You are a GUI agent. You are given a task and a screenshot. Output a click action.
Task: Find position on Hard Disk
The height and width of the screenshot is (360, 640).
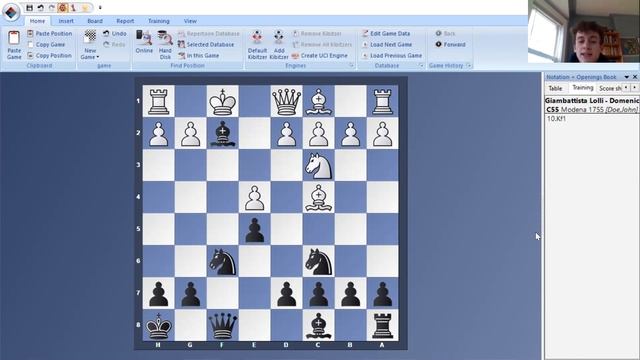[165, 45]
